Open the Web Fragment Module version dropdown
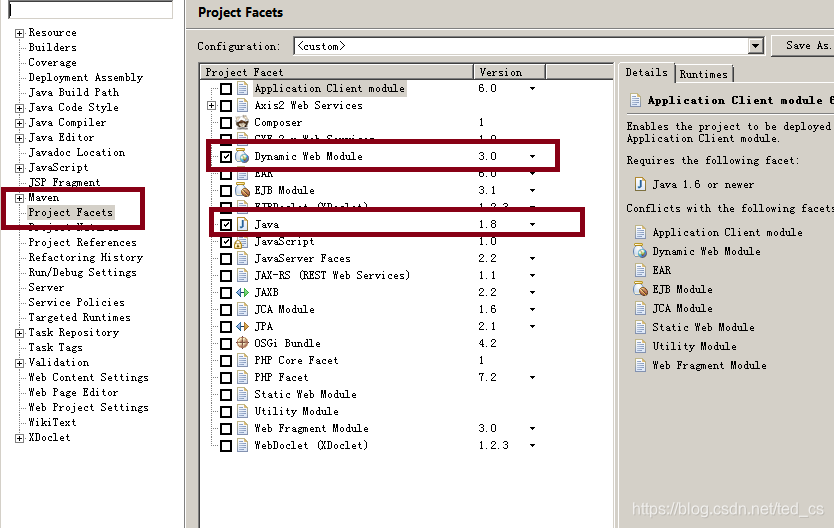This screenshot has height=528, width=834. [x=532, y=429]
